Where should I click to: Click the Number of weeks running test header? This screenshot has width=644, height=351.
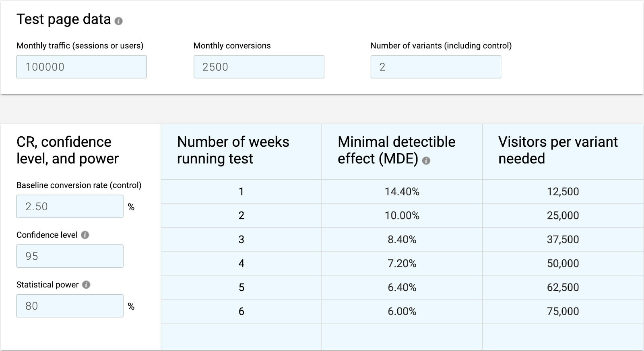click(233, 150)
